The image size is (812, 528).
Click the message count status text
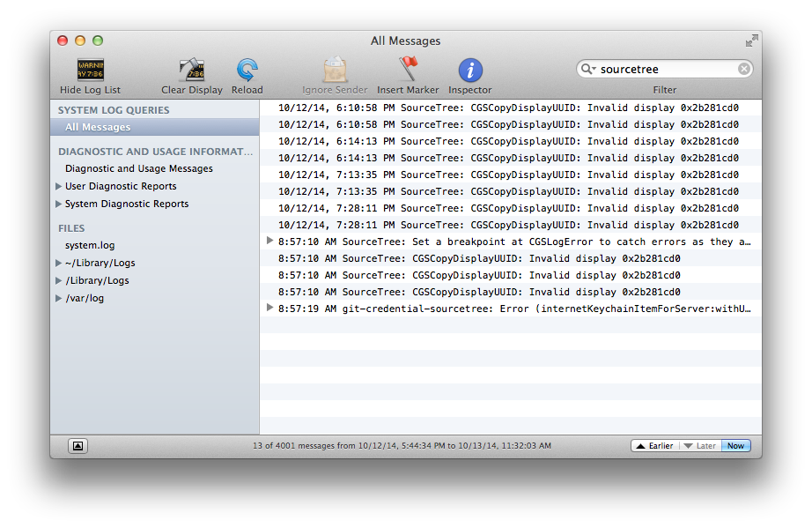point(402,446)
